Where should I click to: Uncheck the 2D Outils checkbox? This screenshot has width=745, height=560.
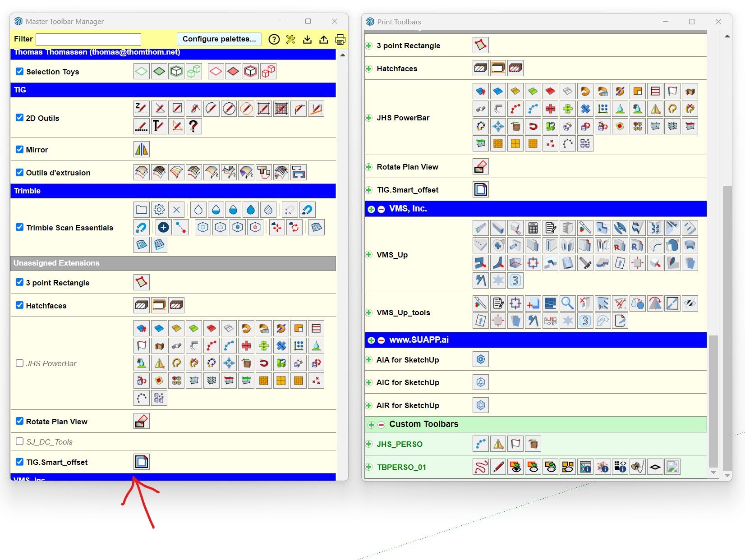[19, 118]
